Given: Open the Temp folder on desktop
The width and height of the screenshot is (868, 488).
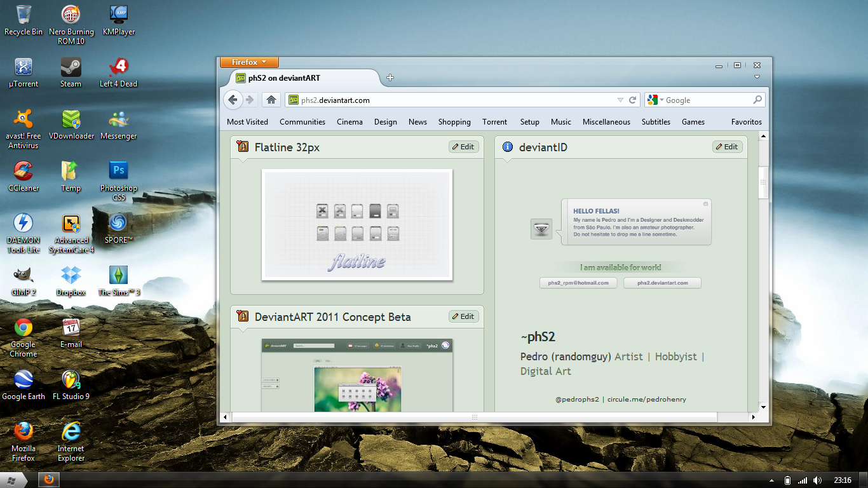Looking at the screenshot, I should pyautogui.click(x=71, y=177).
